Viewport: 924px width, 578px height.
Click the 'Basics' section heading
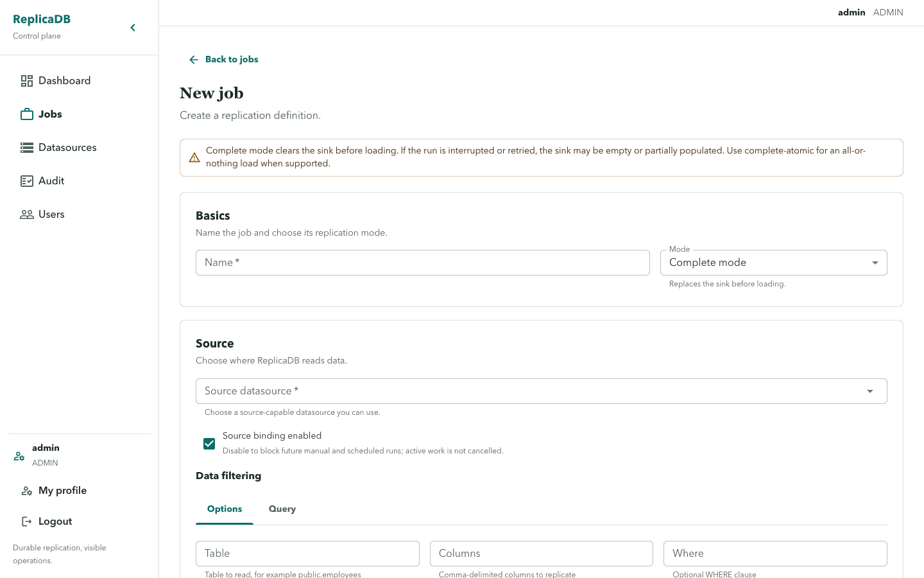213,216
